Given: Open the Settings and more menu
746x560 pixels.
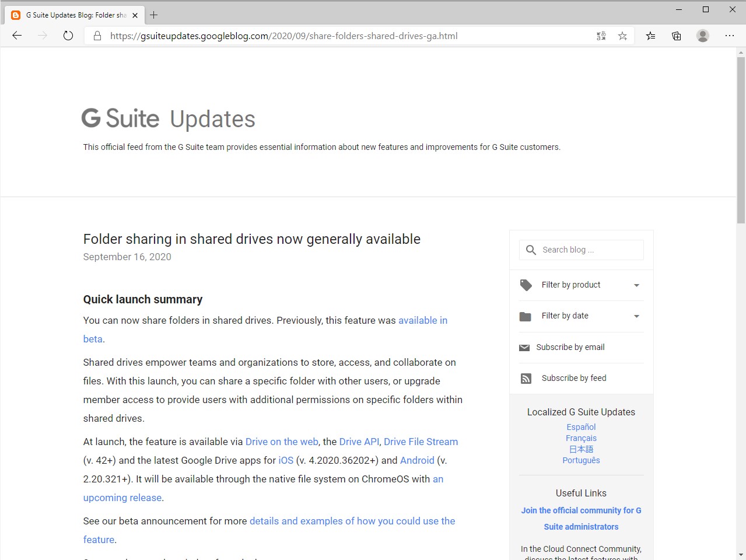Looking at the screenshot, I should pos(729,36).
